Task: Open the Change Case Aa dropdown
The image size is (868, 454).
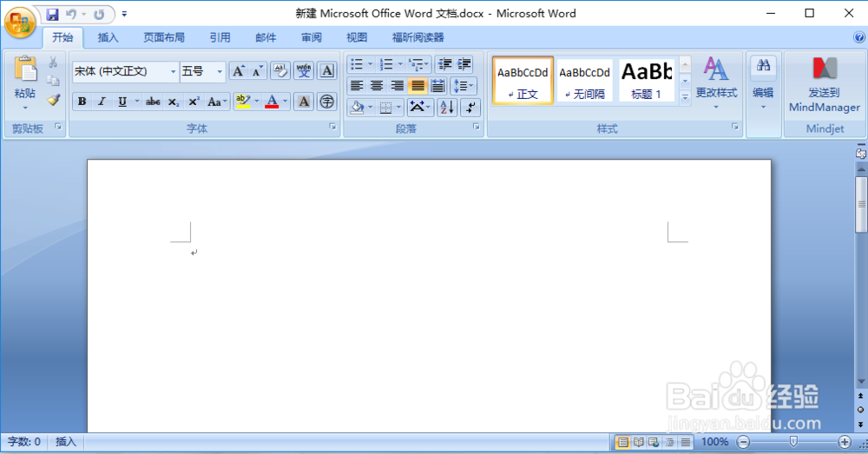Action: 217,102
